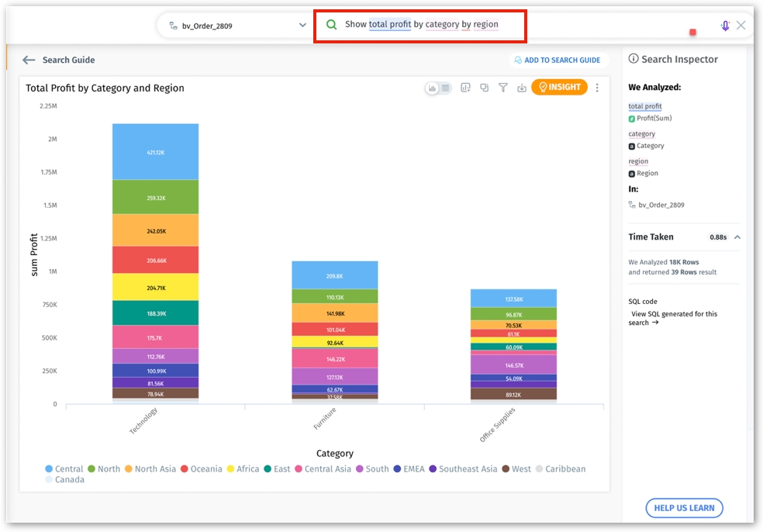This screenshot has height=532, width=763.
Task: Click the INSIGHT button
Action: tap(559, 88)
